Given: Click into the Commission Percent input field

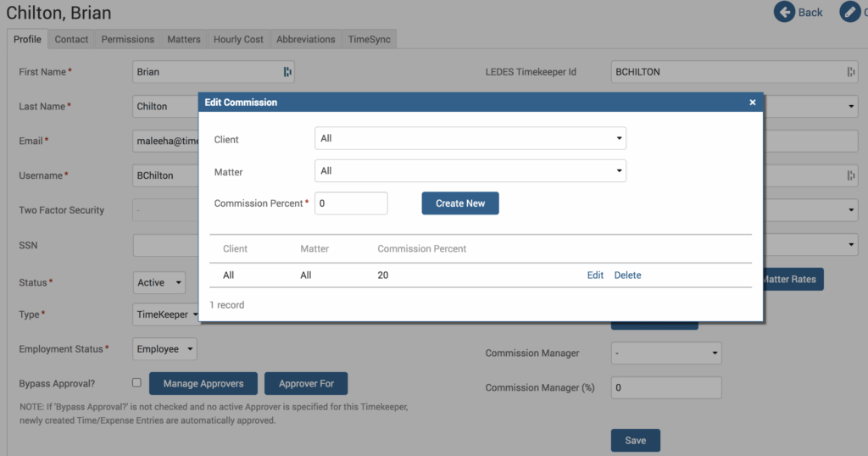Looking at the screenshot, I should [351, 203].
